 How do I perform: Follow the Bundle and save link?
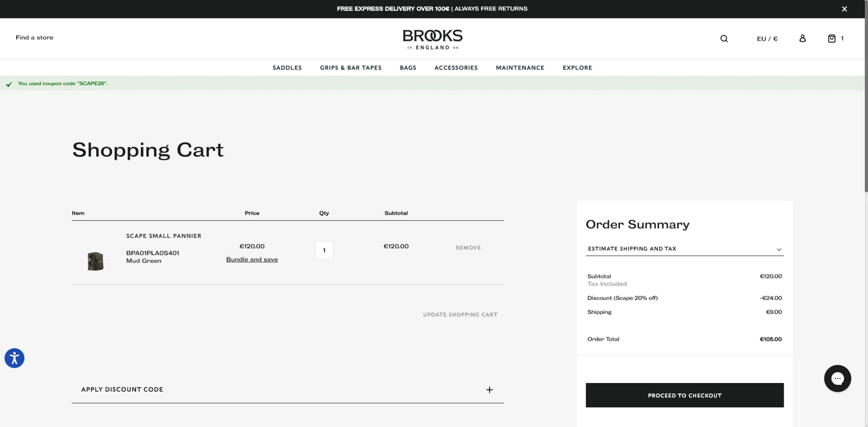point(252,259)
